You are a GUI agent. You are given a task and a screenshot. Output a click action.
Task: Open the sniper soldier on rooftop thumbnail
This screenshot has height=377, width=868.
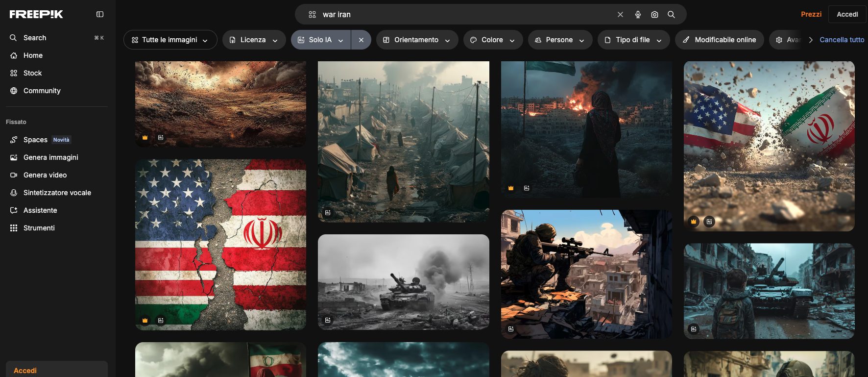[586, 275]
